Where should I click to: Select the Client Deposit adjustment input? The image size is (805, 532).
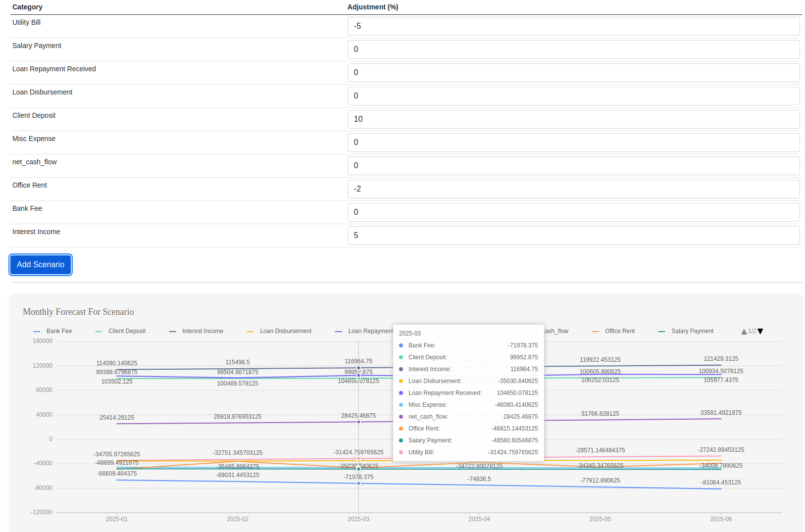tap(573, 119)
